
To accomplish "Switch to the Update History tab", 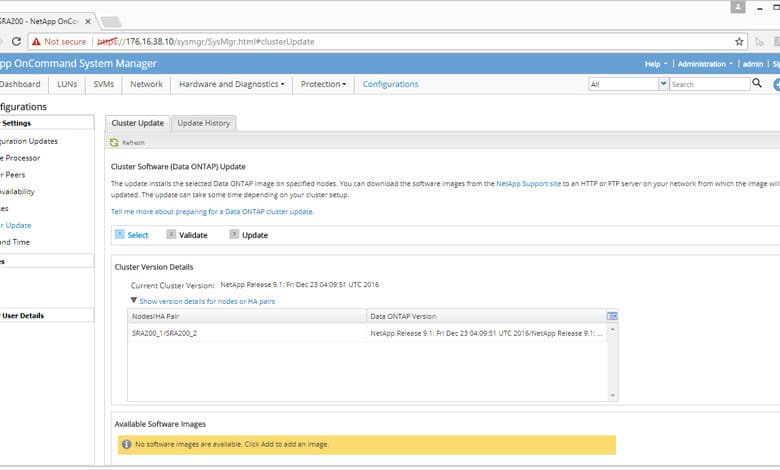I will (203, 123).
